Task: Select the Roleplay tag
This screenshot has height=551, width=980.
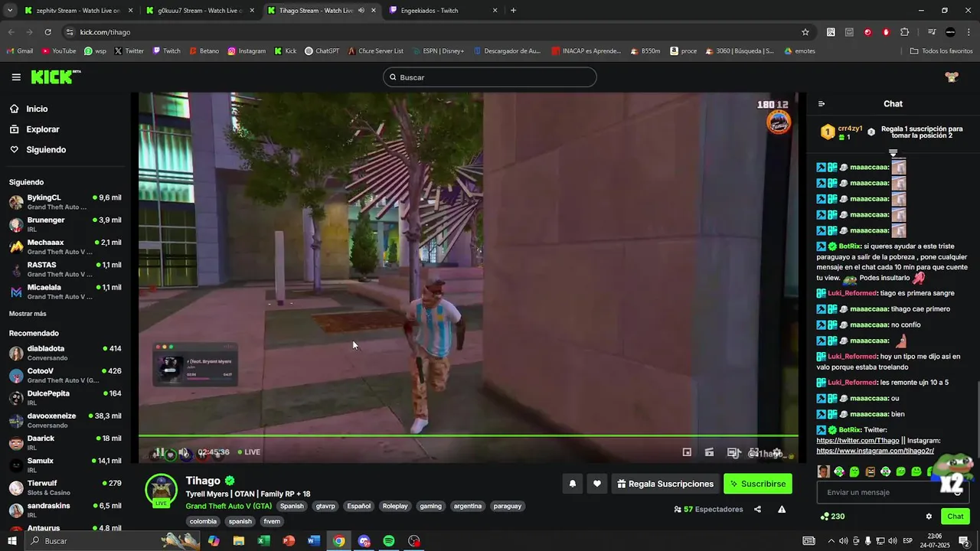Action: 395,506
